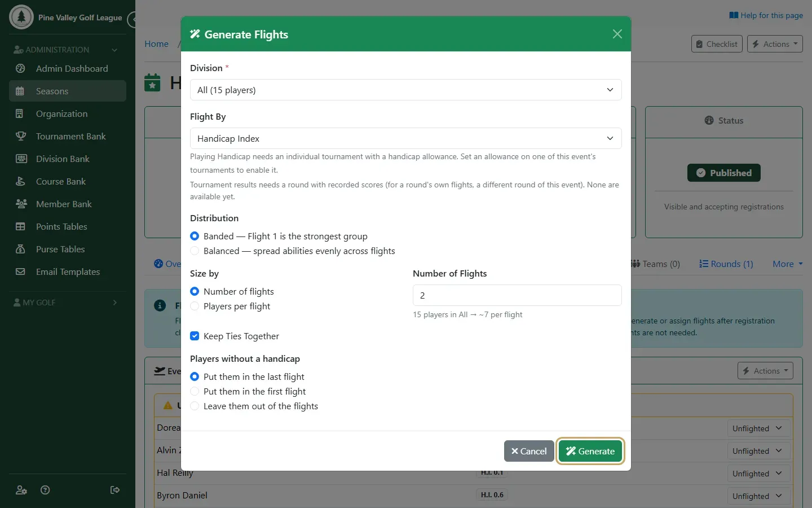The width and height of the screenshot is (812, 508).
Task: Click the Member Bank people icon
Action: (x=21, y=204)
